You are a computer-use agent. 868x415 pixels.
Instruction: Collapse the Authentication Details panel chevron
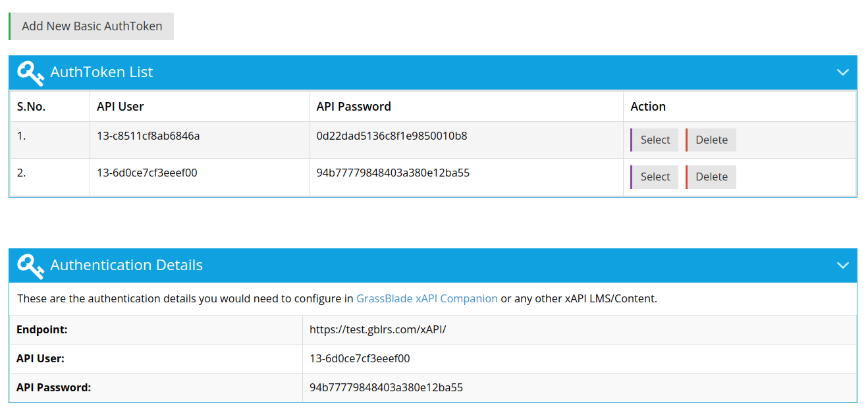(x=842, y=265)
